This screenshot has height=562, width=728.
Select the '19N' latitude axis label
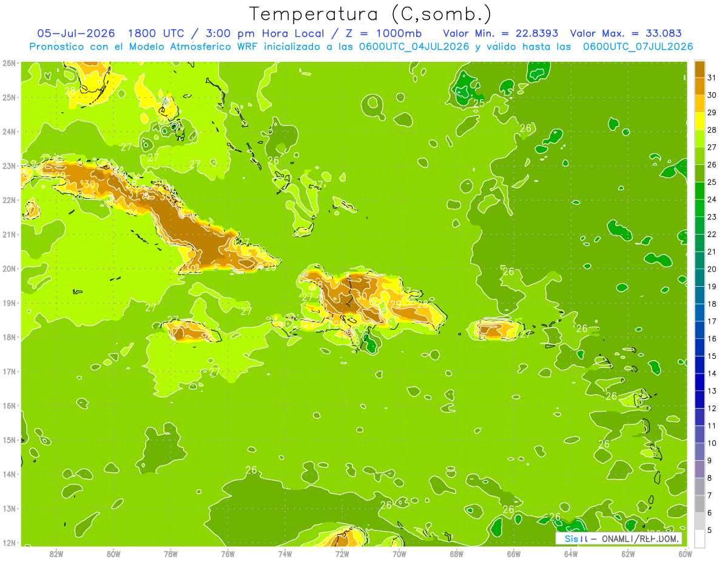pyautogui.click(x=8, y=303)
